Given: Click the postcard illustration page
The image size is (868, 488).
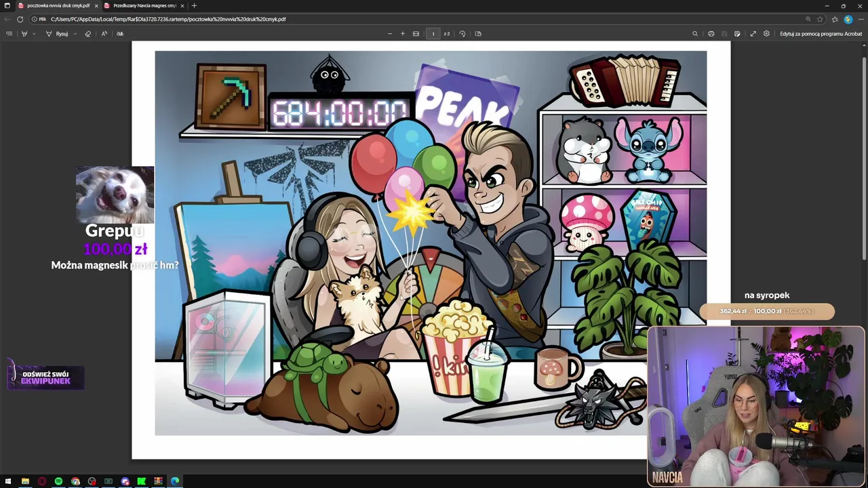Looking at the screenshot, I should tap(431, 243).
